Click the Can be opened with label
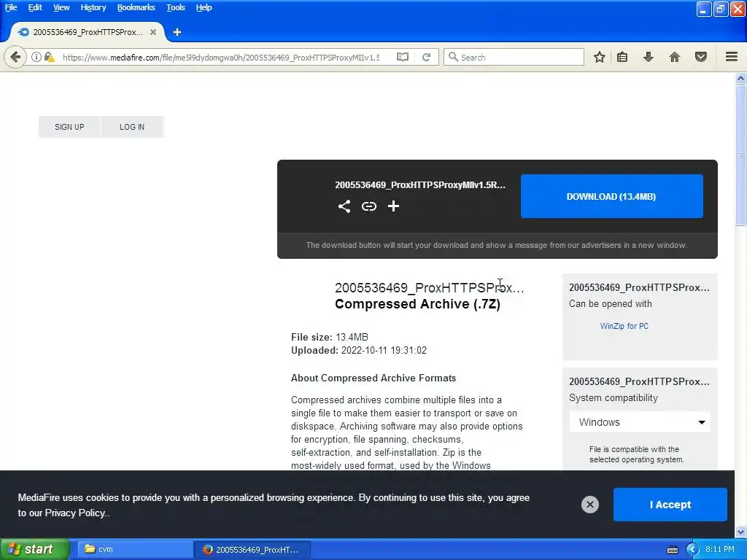The height and width of the screenshot is (560, 747). click(x=611, y=304)
